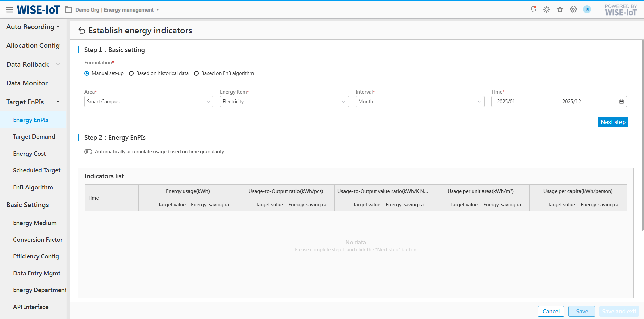Expand the Energy item Electricity dropdown
Viewport: 644px width, 319px height.
point(284,102)
